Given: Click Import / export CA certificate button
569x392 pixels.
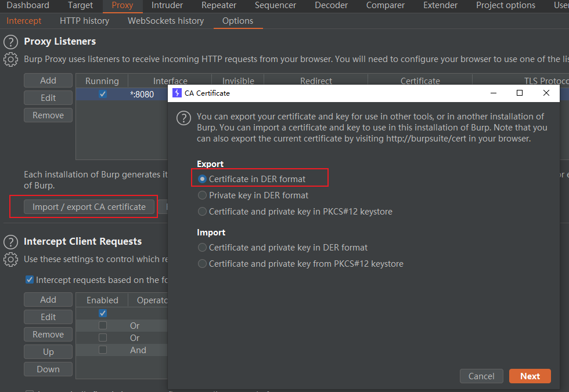Looking at the screenshot, I should [89, 207].
